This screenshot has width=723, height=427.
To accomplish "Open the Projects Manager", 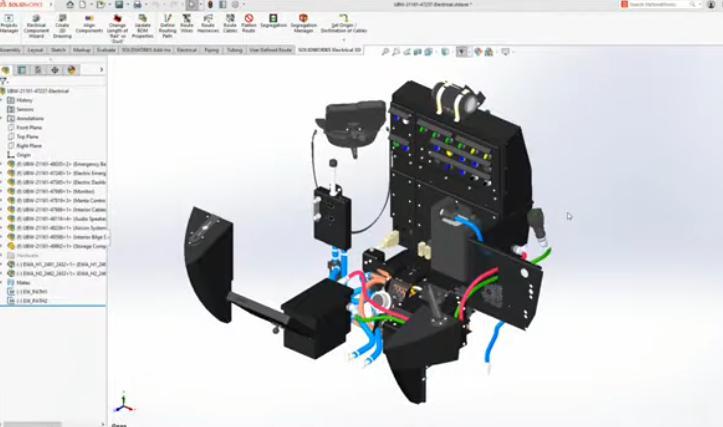I will click(x=8, y=24).
